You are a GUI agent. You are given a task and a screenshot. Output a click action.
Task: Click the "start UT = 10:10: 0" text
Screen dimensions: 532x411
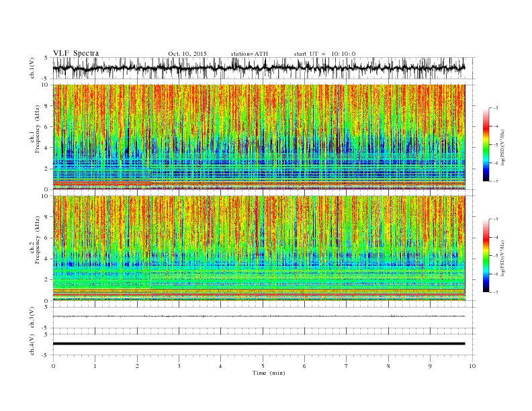point(324,54)
